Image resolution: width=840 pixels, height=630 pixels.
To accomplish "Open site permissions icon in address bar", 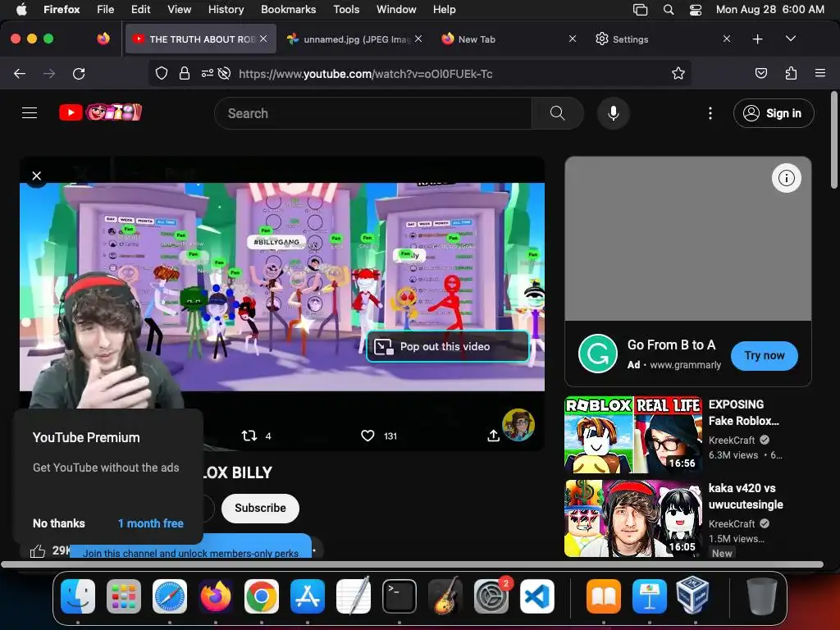I will (208, 73).
